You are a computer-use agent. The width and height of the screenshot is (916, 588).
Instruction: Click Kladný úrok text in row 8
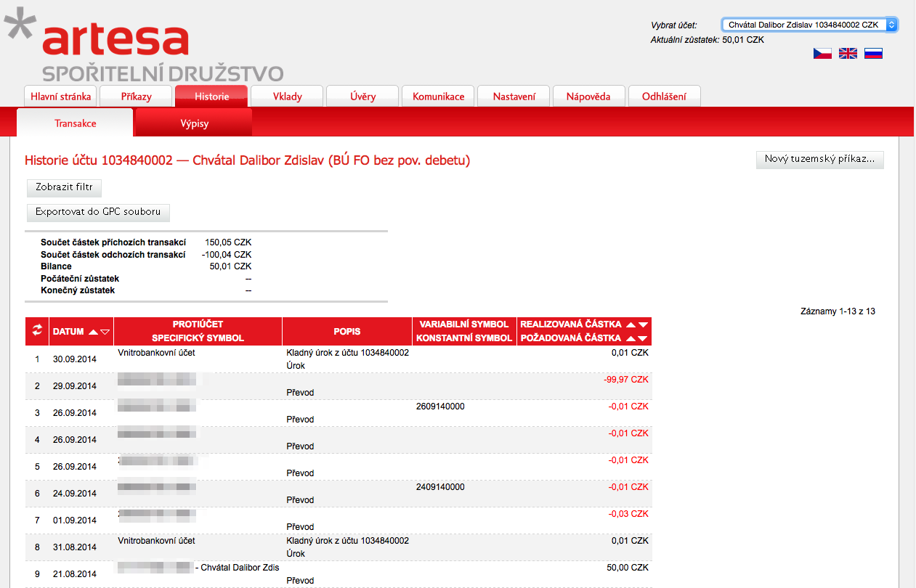tap(348, 541)
